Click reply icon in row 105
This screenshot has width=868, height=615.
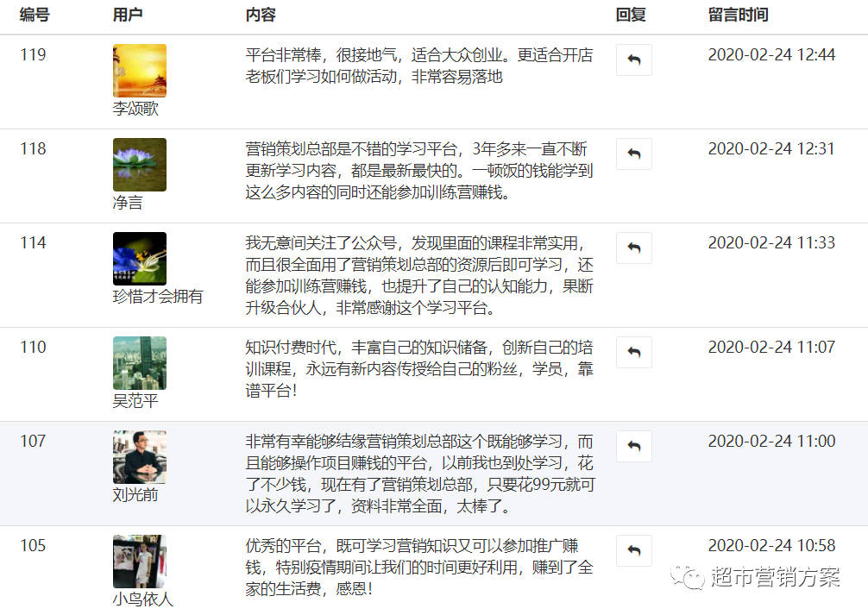(634, 551)
